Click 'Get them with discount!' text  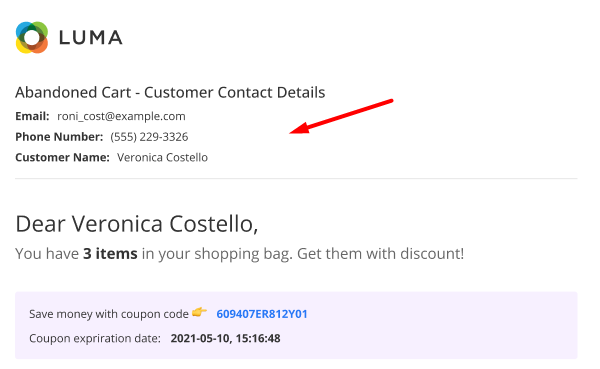coord(380,253)
